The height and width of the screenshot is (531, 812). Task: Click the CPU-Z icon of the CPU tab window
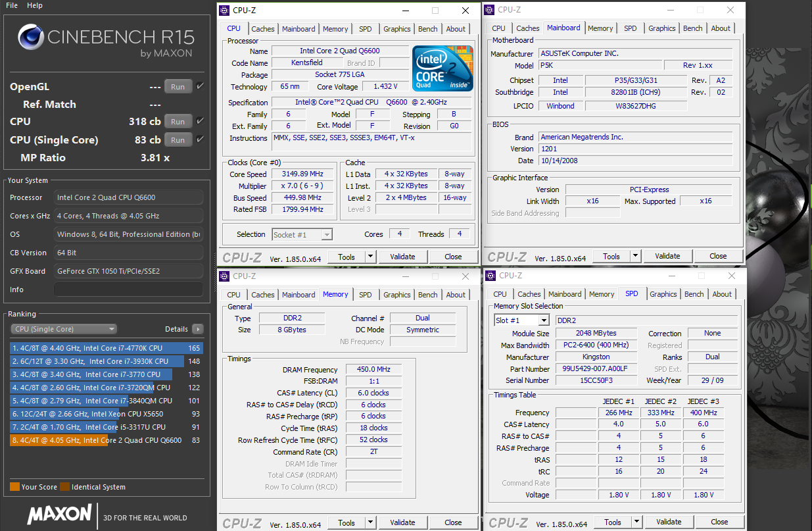point(225,11)
